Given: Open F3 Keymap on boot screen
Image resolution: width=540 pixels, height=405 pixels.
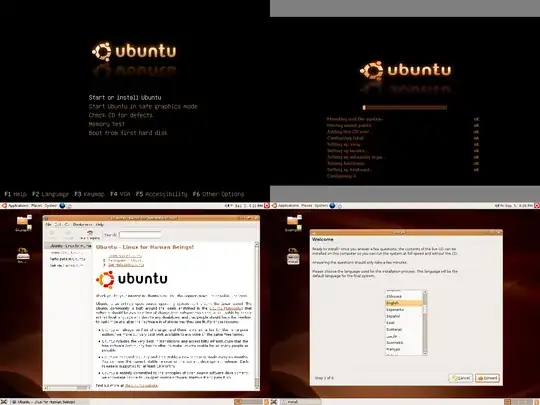Looking at the screenshot, I should (x=89, y=194).
